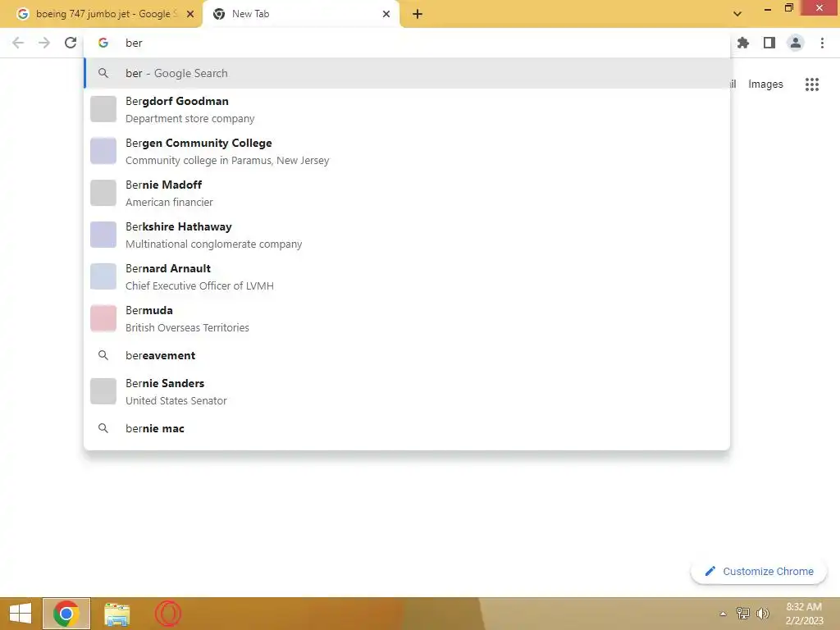Click the Google G icon in address bar

tap(103, 43)
